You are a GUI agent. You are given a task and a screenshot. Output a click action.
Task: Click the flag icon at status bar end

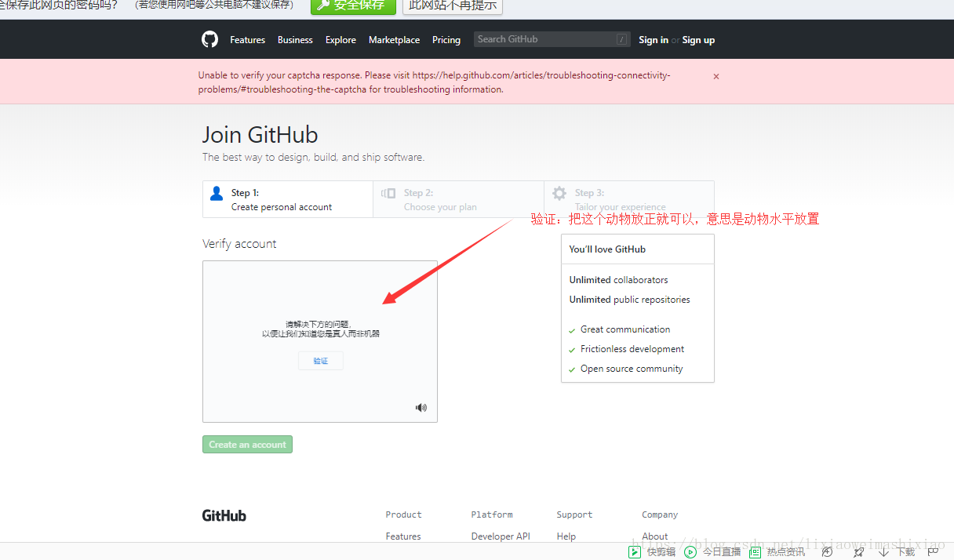pyautogui.click(x=933, y=551)
